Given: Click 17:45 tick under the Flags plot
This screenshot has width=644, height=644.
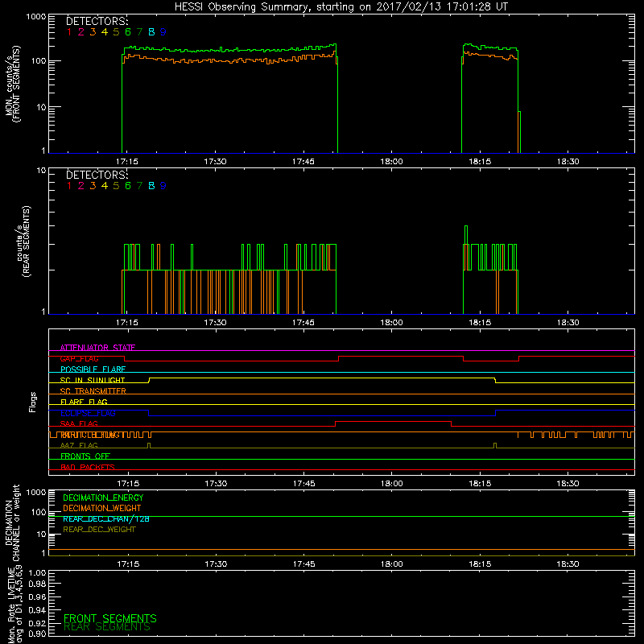Looking at the screenshot, I should pos(304,484).
